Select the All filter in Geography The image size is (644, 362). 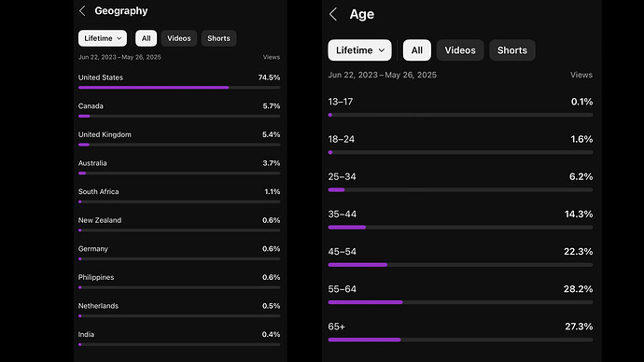pos(147,38)
